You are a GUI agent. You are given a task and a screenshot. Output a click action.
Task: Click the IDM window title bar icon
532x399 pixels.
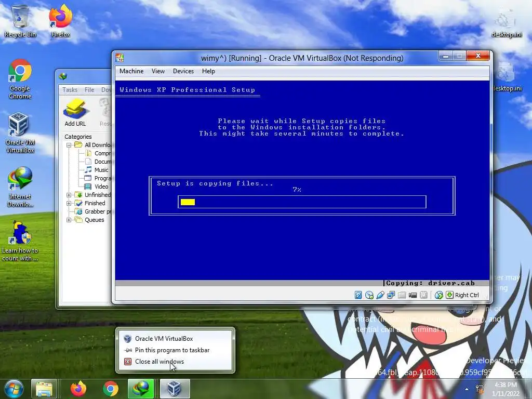(63, 76)
